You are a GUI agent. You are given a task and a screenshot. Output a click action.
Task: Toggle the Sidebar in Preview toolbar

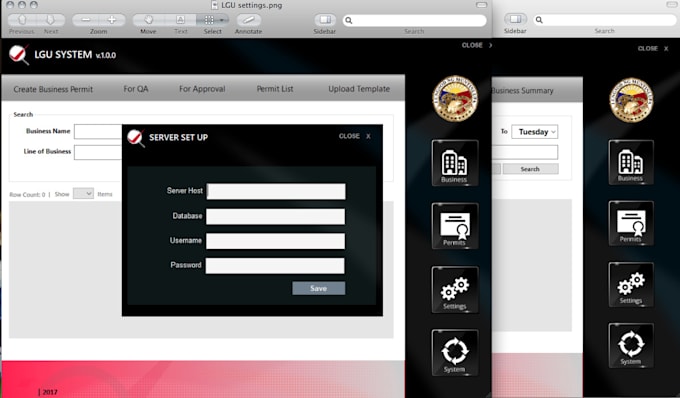[325, 20]
